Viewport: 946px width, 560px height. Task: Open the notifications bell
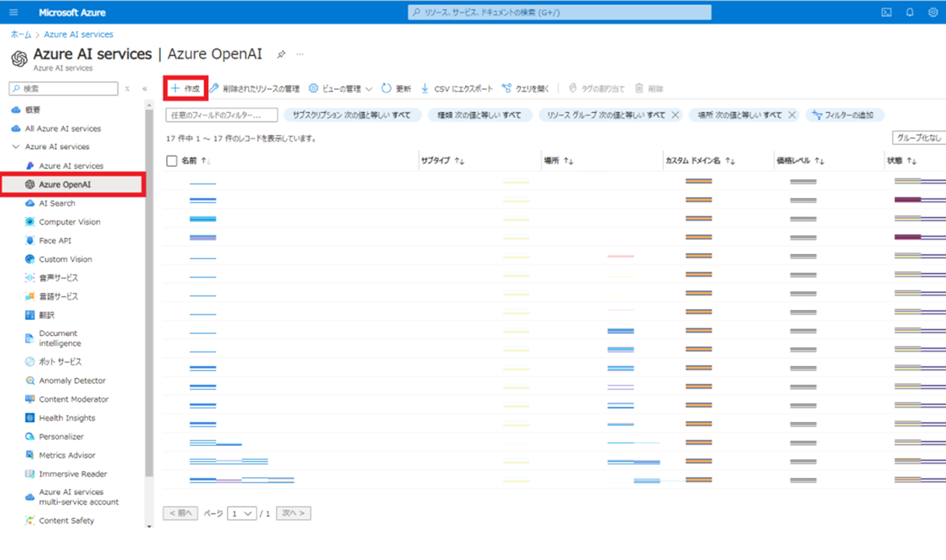[x=909, y=12]
